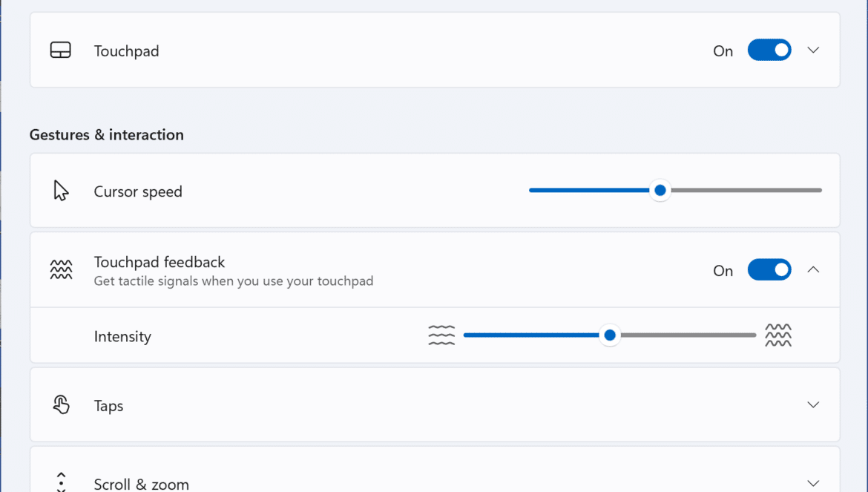This screenshot has width=868, height=492.
Task: Collapse the Touchpad feedback section chevron
Action: [812, 269]
